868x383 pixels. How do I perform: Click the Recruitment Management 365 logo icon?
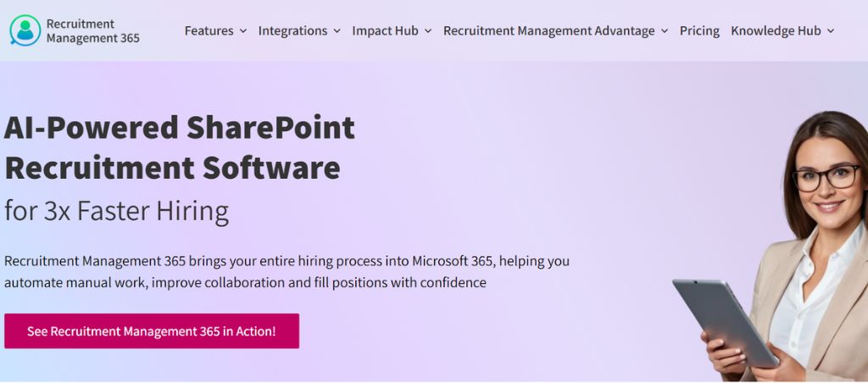(25, 31)
